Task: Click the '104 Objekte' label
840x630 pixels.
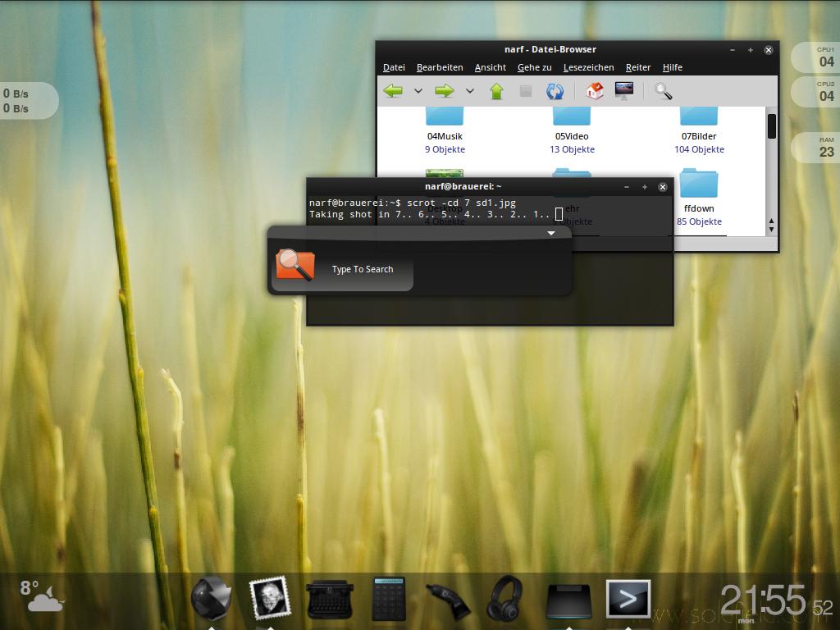Action: click(699, 149)
